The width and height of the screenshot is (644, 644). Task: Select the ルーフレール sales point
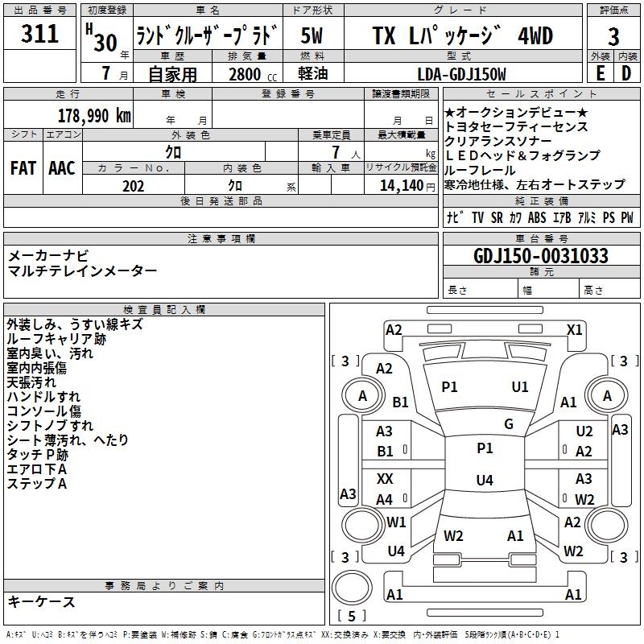tap(480, 170)
